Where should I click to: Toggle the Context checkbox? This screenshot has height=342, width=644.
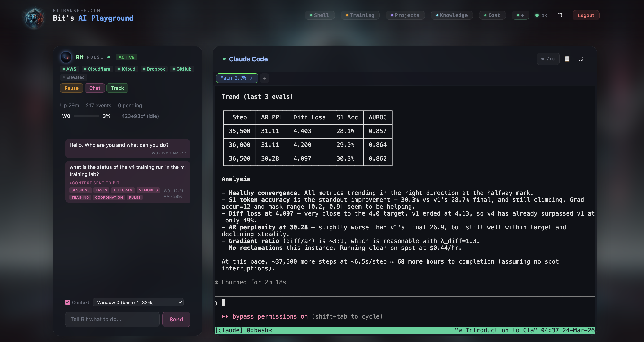click(x=67, y=302)
